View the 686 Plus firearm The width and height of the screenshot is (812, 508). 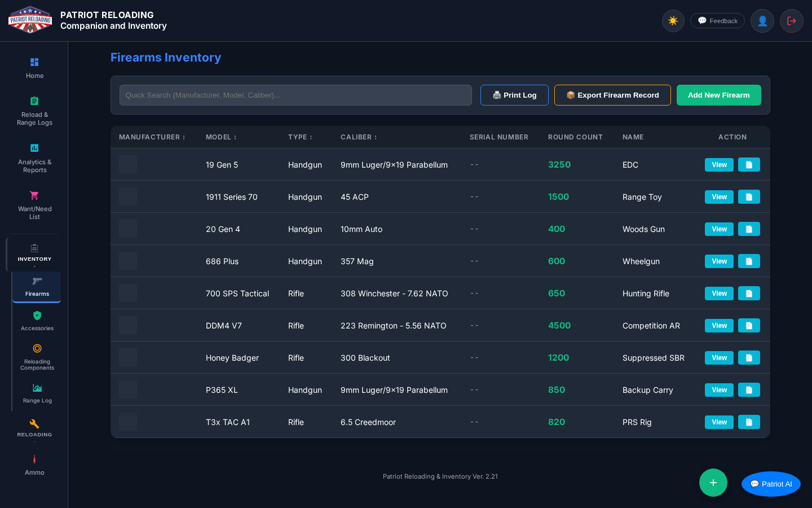coord(719,261)
